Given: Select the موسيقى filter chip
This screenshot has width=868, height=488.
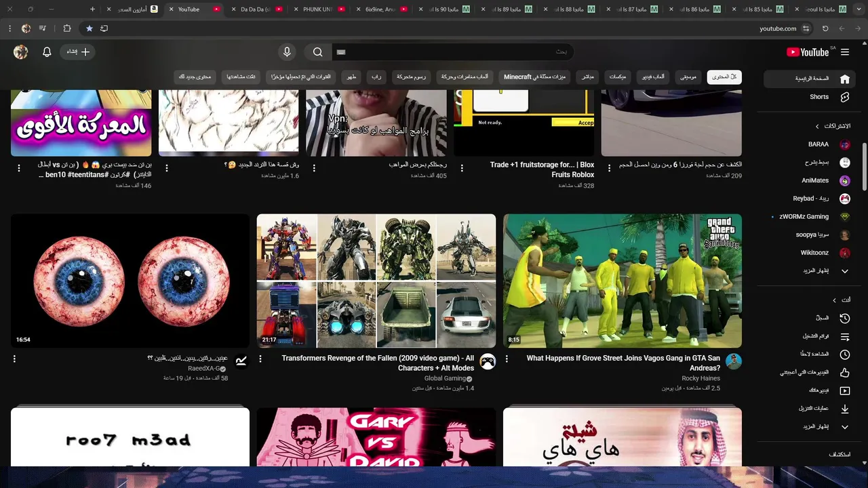Looking at the screenshot, I should click(x=688, y=77).
